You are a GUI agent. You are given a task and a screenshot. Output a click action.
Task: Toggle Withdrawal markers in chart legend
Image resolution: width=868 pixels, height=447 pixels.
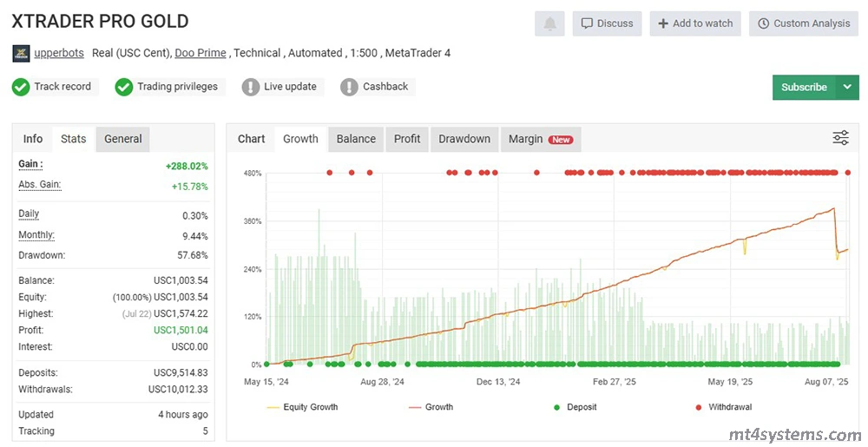(726, 406)
